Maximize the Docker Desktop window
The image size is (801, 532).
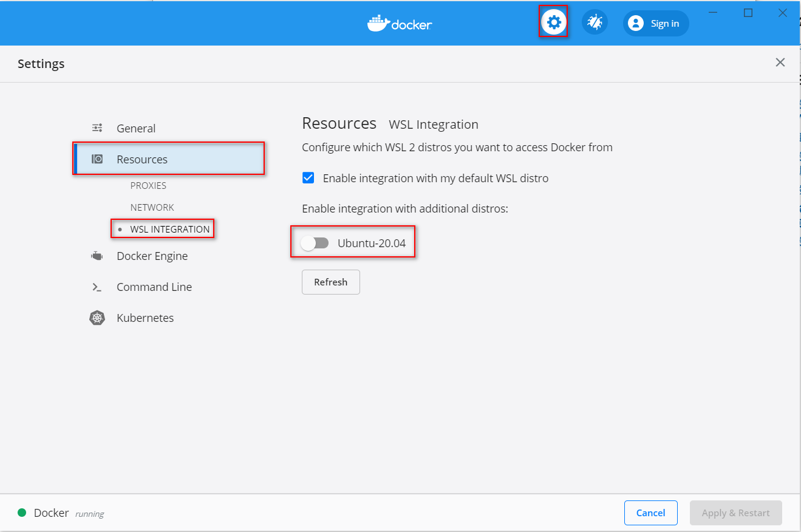tap(748, 13)
